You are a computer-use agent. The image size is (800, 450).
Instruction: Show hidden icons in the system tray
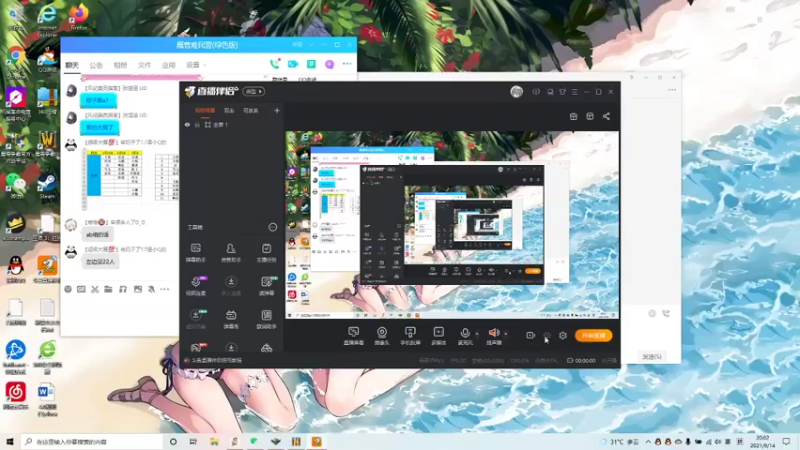coord(648,442)
